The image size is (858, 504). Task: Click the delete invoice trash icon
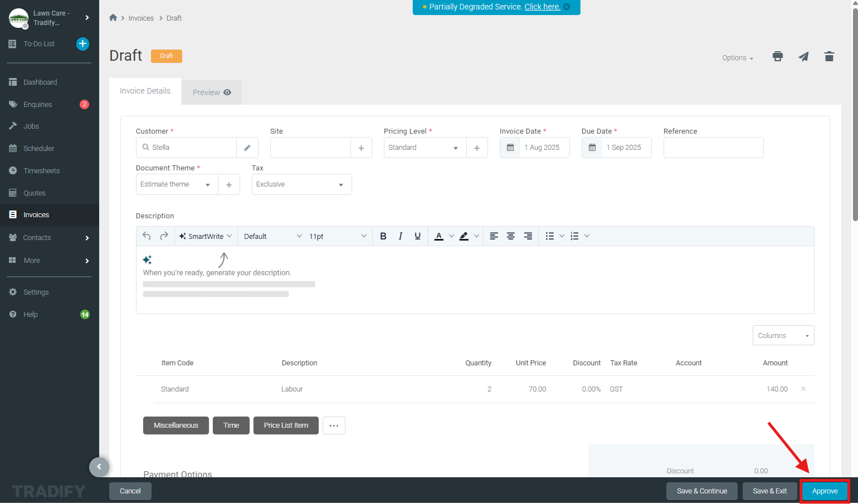pos(829,56)
